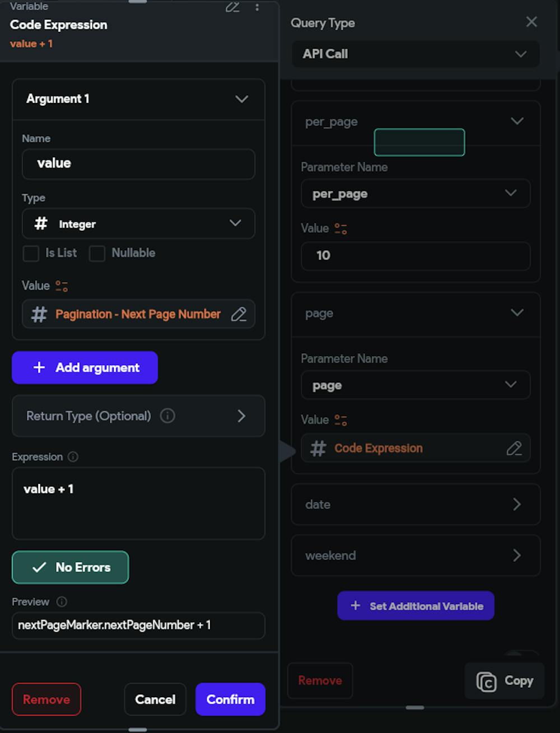The image size is (560, 733).
Task: Click into the Expression text field
Action: tap(138, 503)
